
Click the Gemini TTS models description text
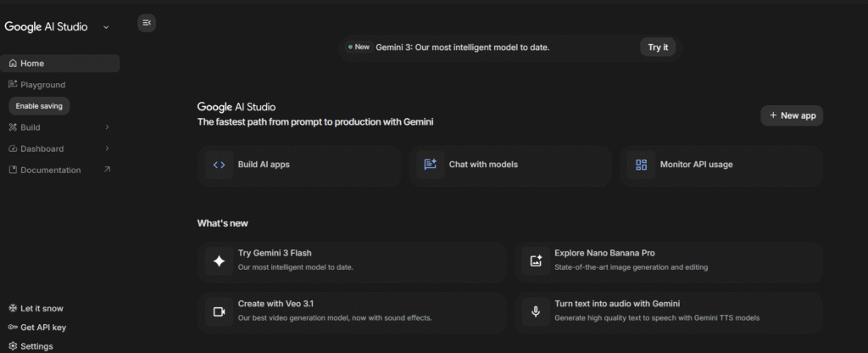pos(657,318)
